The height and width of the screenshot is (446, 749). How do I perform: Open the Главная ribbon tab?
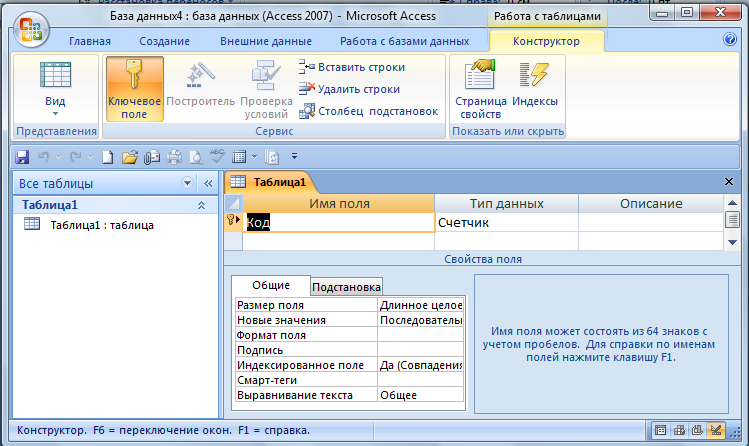click(90, 42)
